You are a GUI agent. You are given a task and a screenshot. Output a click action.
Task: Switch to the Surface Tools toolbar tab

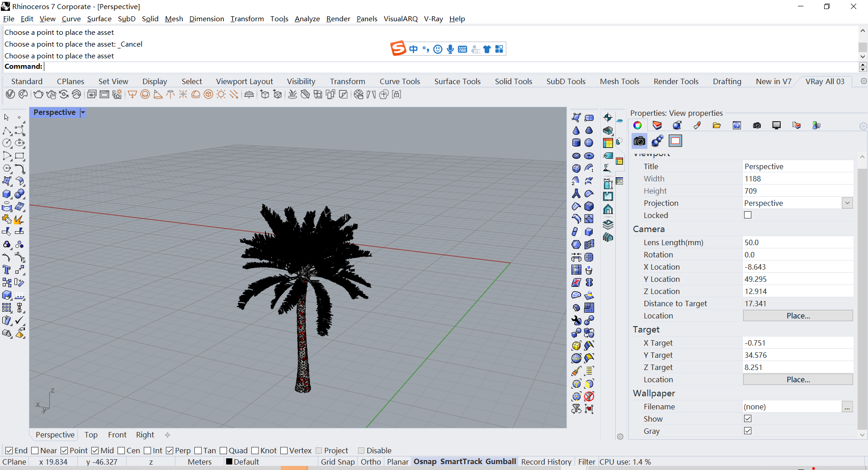click(x=457, y=81)
